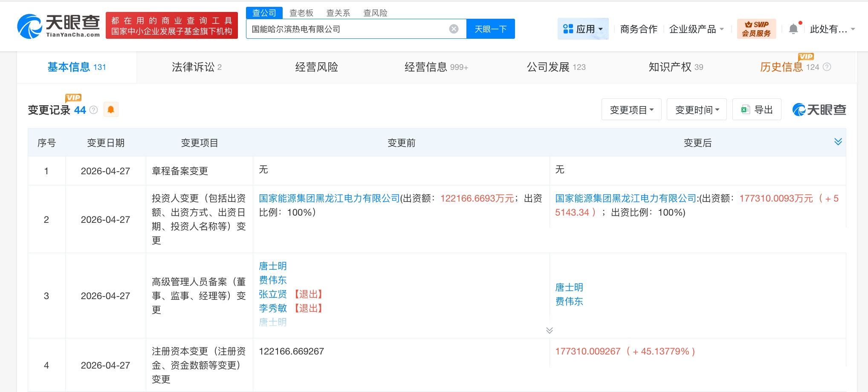Clear the search box text
This screenshot has height=392, width=868.
pos(454,29)
